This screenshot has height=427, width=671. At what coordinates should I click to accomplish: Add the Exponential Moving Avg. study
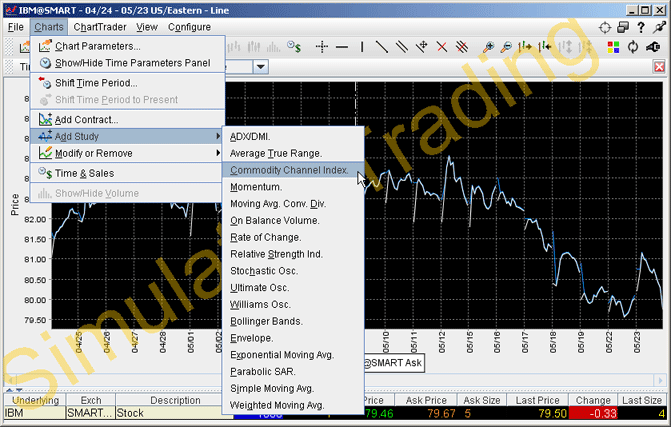[293, 355]
